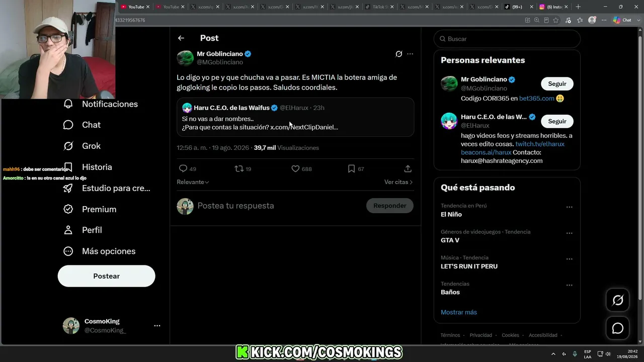The width and height of the screenshot is (644, 362).
Task: Follow Haru C.E.O. with Seguir button
Action: (x=557, y=121)
